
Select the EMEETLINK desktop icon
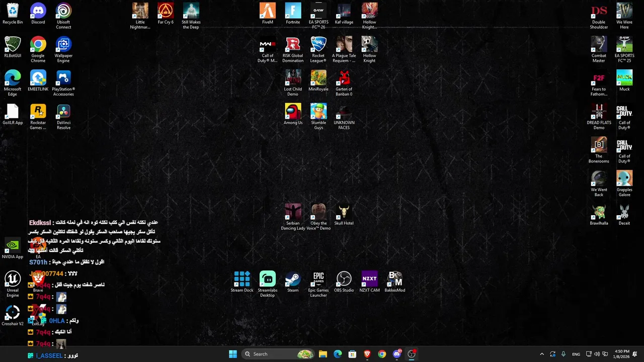[x=38, y=81]
